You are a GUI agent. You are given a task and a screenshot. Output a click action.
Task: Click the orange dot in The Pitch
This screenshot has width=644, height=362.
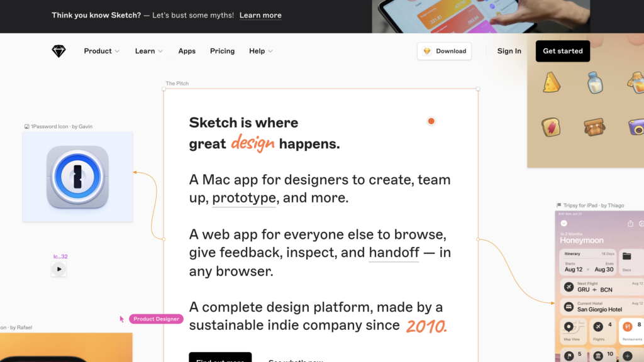click(x=431, y=121)
